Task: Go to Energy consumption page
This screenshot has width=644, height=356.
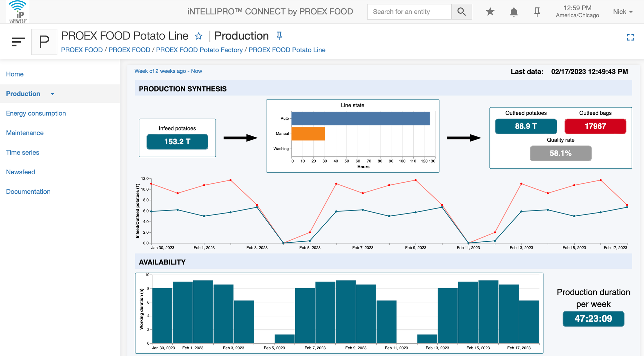Action: [x=36, y=113]
